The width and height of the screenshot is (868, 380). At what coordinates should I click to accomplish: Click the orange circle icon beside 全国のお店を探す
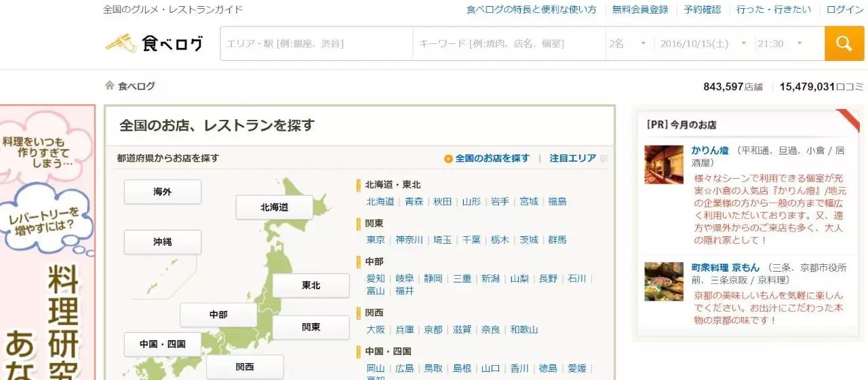tap(448, 159)
